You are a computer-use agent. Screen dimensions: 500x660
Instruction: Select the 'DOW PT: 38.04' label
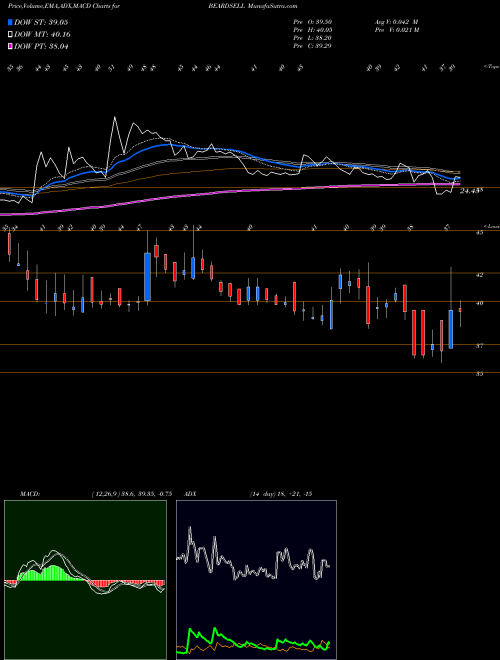[x=41, y=47]
